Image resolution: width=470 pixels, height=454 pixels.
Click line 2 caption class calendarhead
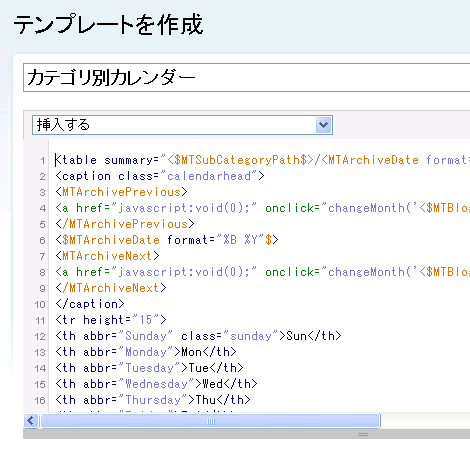point(160,176)
